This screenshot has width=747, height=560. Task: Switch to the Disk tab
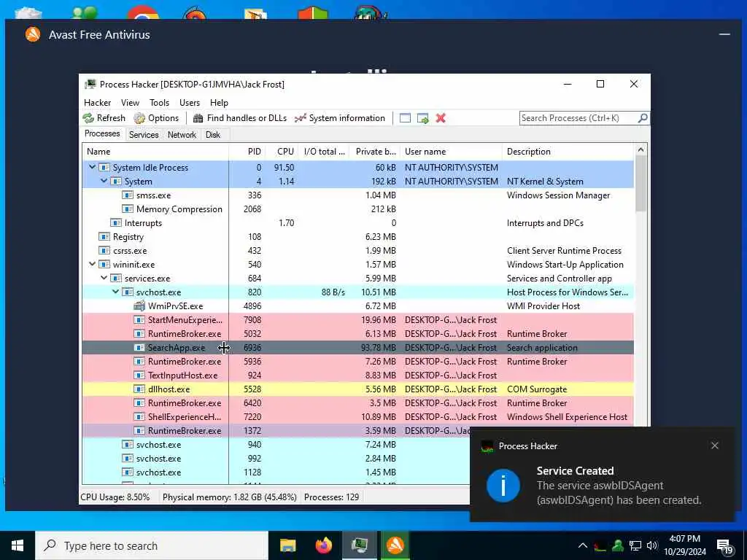click(x=213, y=135)
